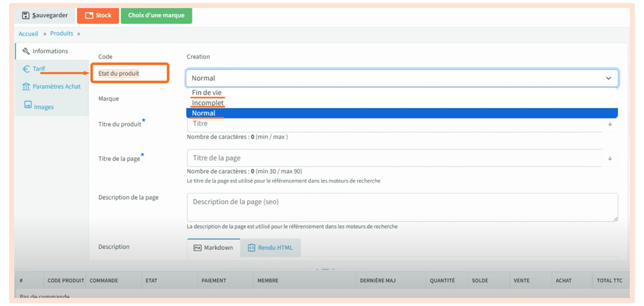Click the Sauvegarder save button
The width and height of the screenshot is (644, 306).
click(45, 16)
